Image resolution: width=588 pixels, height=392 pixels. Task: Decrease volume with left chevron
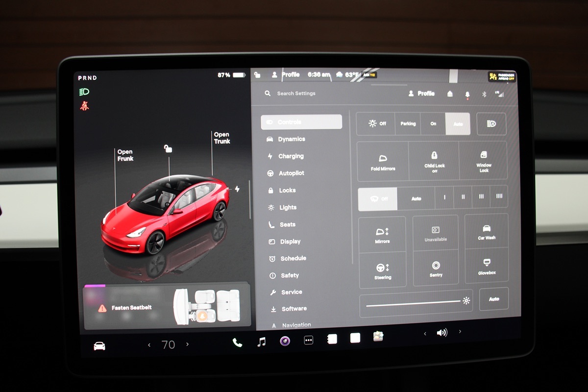425,333
